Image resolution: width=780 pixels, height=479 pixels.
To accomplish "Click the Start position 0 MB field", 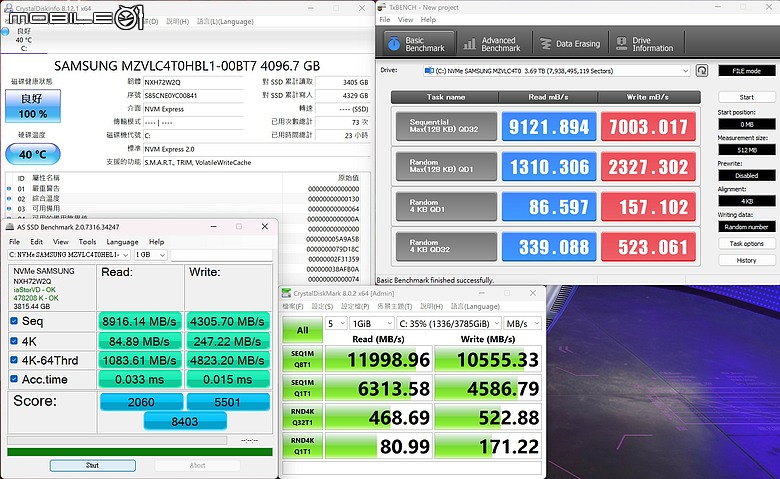I will coord(747,124).
